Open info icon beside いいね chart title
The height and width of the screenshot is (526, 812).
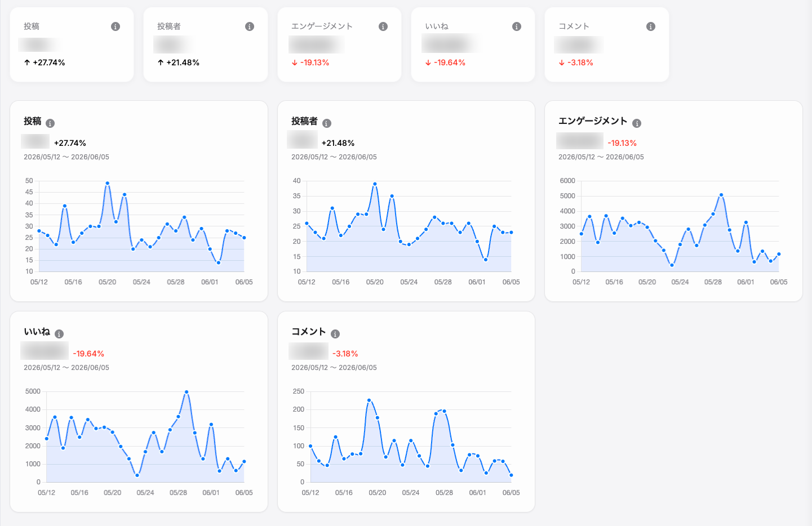pos(59,334)
